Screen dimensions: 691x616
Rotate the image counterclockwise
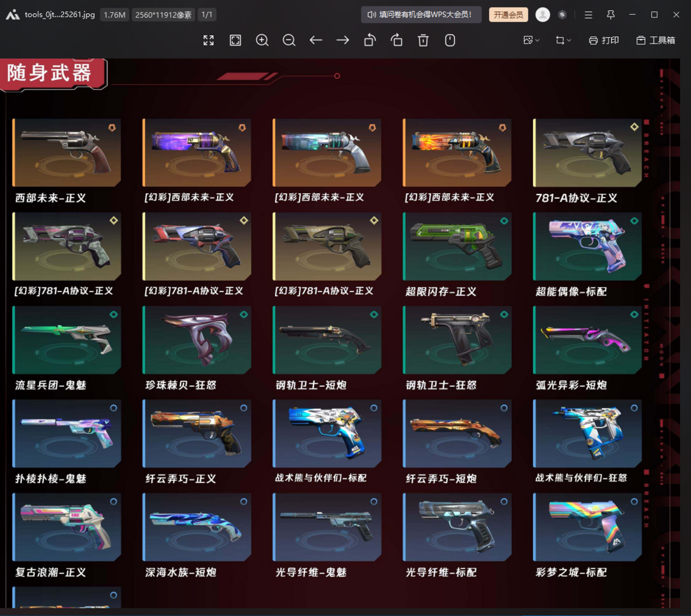[370, 40]
